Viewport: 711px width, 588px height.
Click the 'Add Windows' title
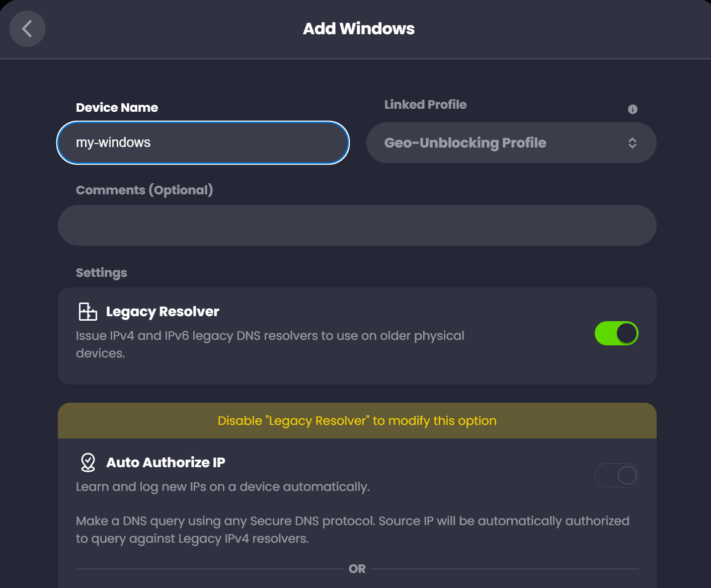(359, 29)
